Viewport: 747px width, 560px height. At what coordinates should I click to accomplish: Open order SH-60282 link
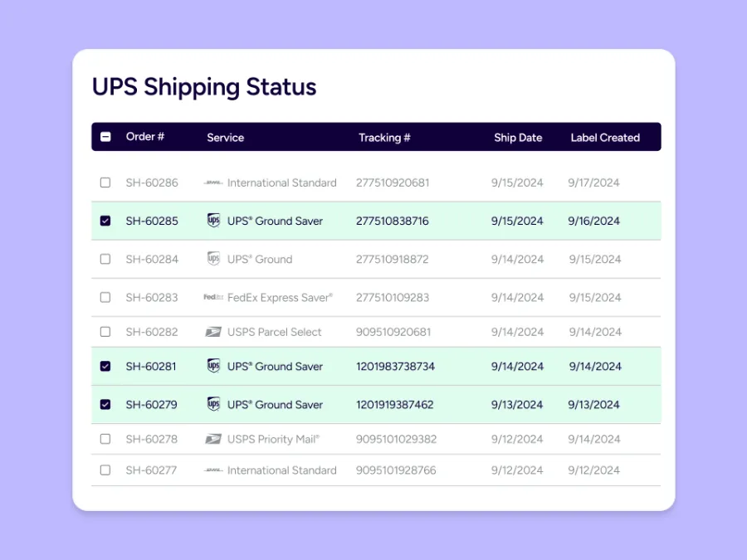tap(152, 332)
